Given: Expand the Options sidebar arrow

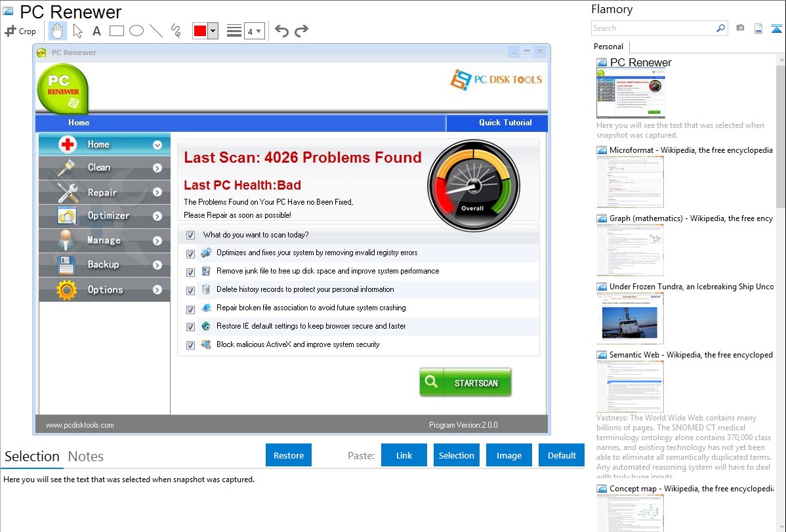Looking at the screenshot, I should coord(157,290).
